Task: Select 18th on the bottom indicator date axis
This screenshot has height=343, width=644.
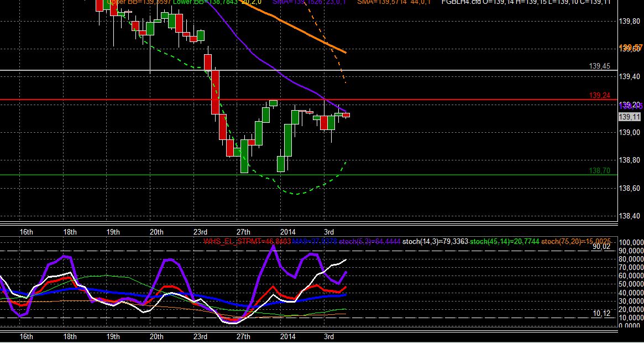Action: (70, 337)
